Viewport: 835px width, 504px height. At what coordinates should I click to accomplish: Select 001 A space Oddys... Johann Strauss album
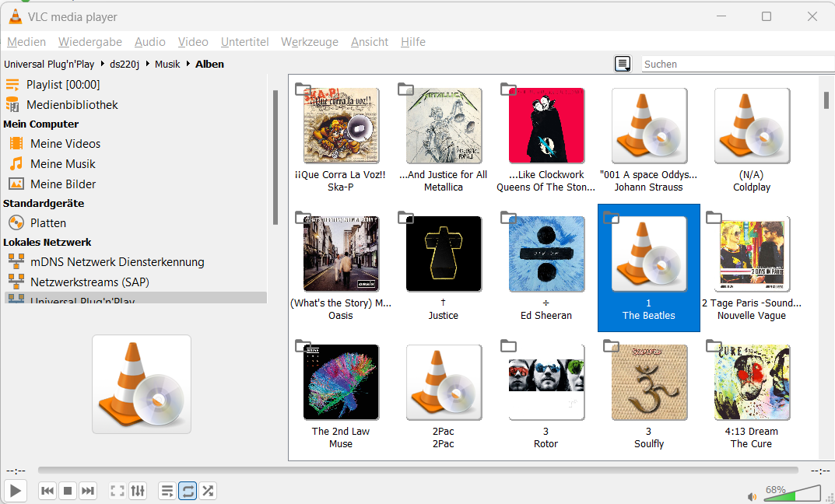(x=648, y=139)
